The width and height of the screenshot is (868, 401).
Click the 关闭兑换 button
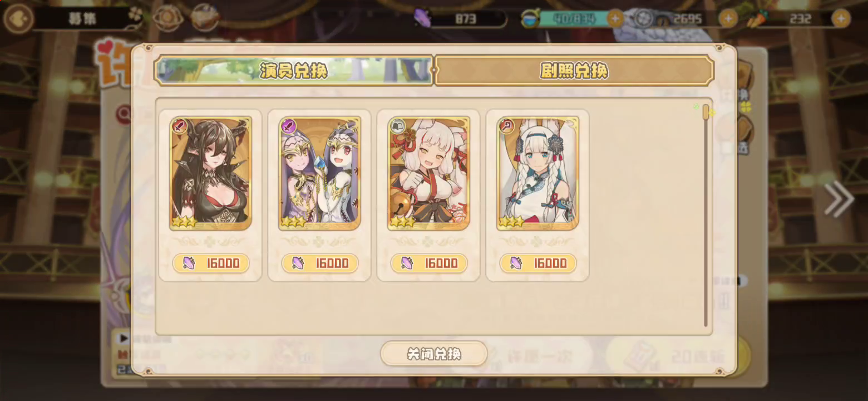[x=434, y=354]
